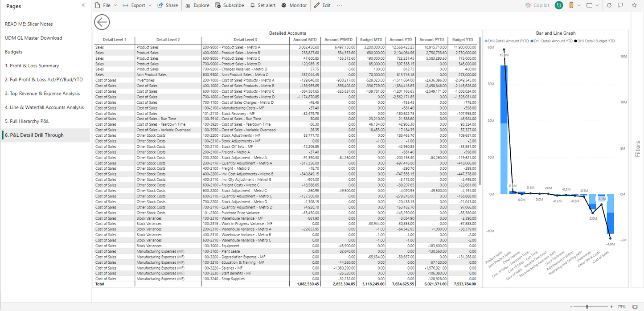Click cell '600-9300 - Non Product Sales - Metro C'

[x=245, y=74]
